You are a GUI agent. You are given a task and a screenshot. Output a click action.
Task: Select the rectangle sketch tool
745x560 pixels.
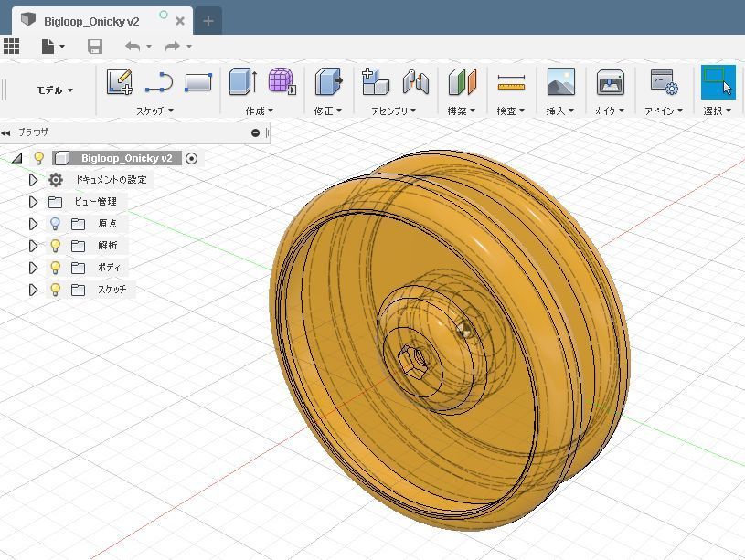(197, 82)
